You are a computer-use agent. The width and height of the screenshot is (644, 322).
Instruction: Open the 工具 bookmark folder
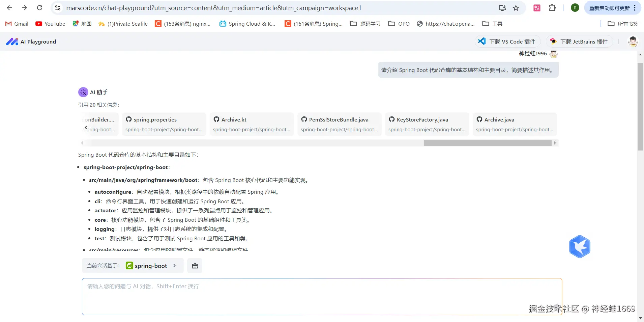pos(493,24)
